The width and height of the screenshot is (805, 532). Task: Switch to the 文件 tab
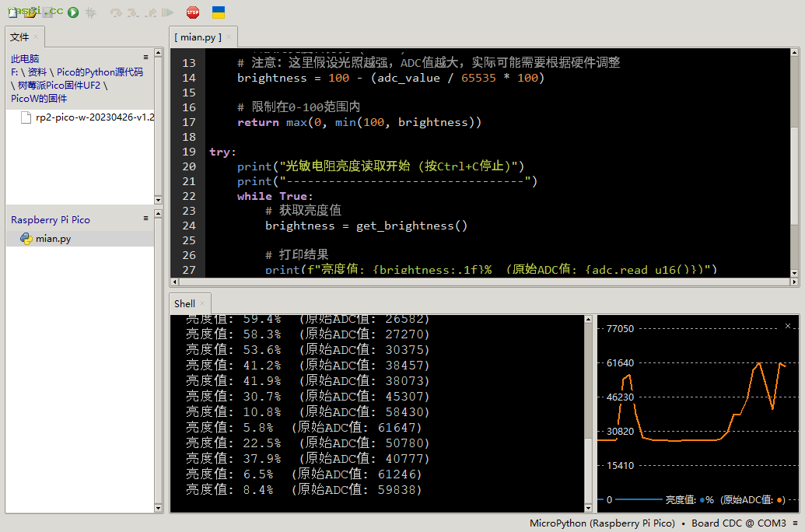pos(19,37)
